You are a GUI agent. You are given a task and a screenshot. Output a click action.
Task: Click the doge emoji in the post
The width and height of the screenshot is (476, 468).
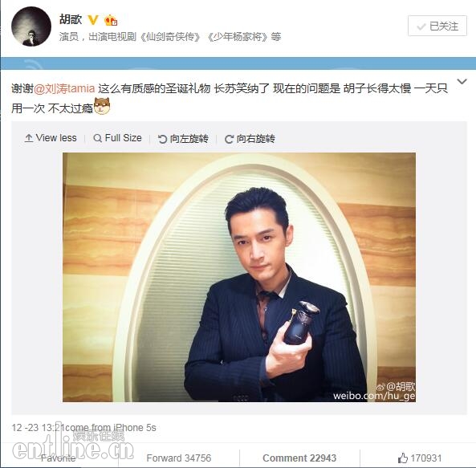[102, 106]
